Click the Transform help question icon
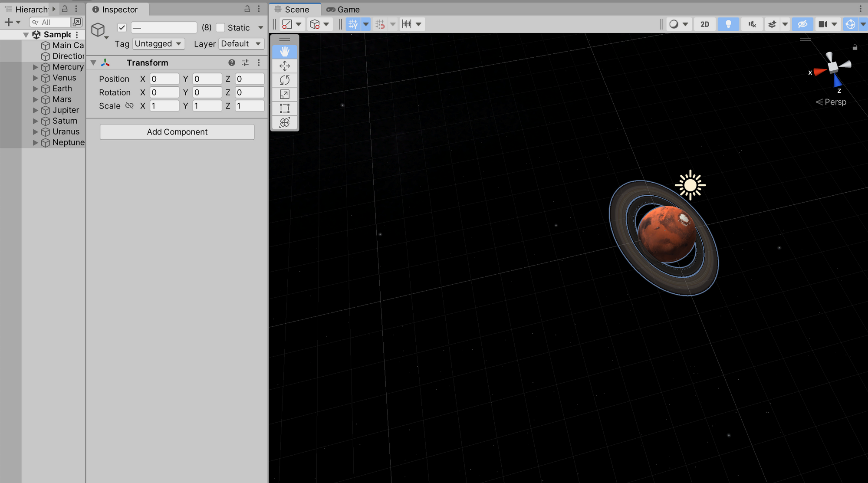The width and height of the screenshot is (868, 483). click(232, 63)
